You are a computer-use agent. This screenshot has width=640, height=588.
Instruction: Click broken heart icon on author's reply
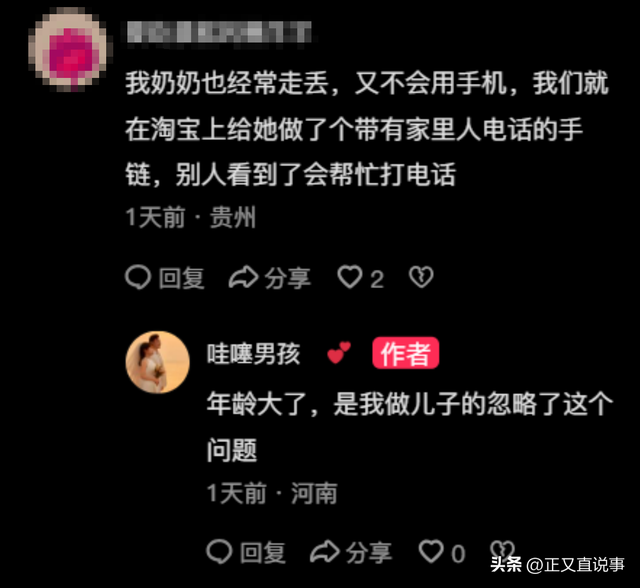click(x=502, y=551)
